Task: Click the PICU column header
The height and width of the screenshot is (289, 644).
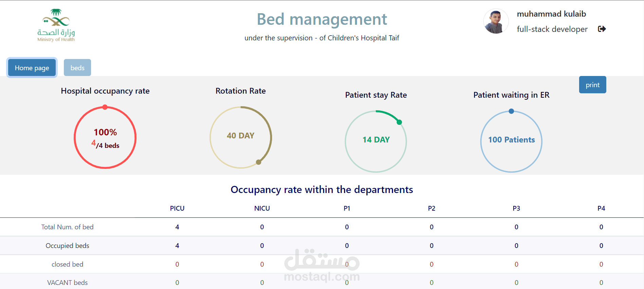Action: 177,208
